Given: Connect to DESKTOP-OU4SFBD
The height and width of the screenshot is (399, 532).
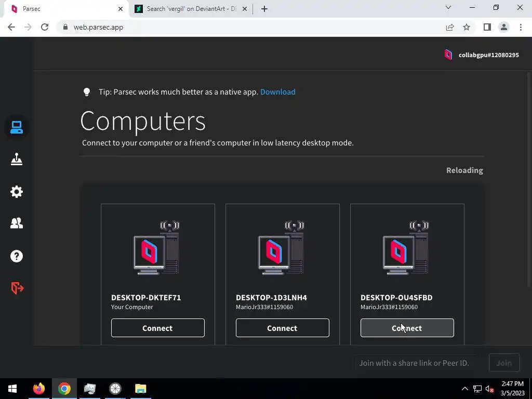Looking at the screenshot, I should pyautogui.click(x=407, y=328).
